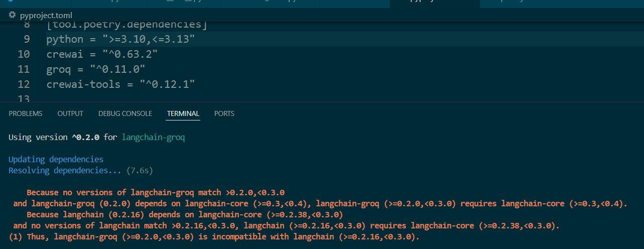The width and height of the screenshot is (644, 249).
Task: Click line number 11 in the gutter
Action: (24, 69)
